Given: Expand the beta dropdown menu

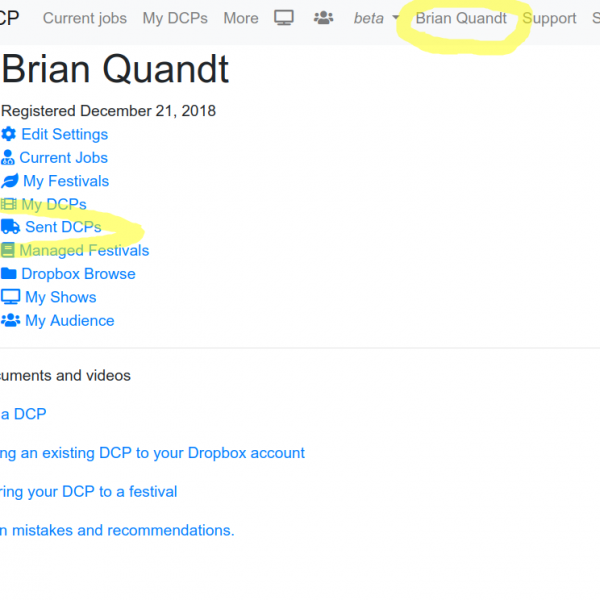Looking at the screenshot, I should point(377,18).
